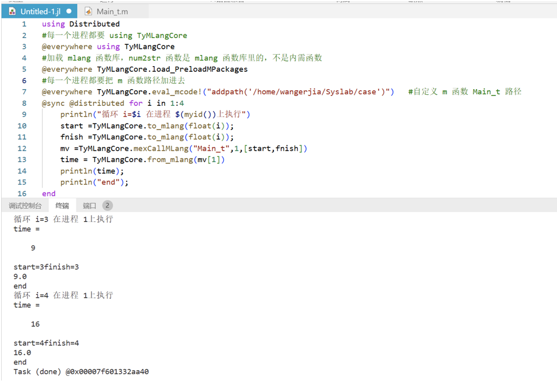Screen dimensions: 557x392
Task: Click terminal line '循环 i=4 在进程 1上执行'
Action: coord(63,295)
